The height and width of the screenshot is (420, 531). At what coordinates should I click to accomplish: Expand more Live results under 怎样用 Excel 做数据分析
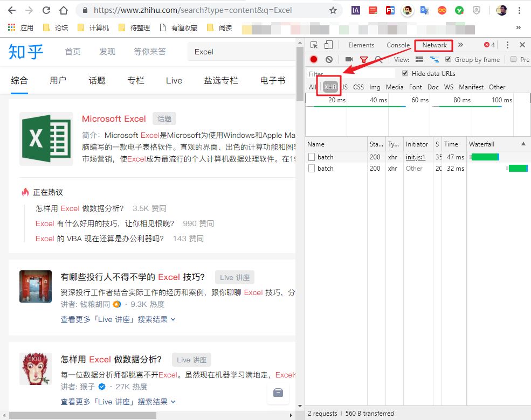(118, 402)
